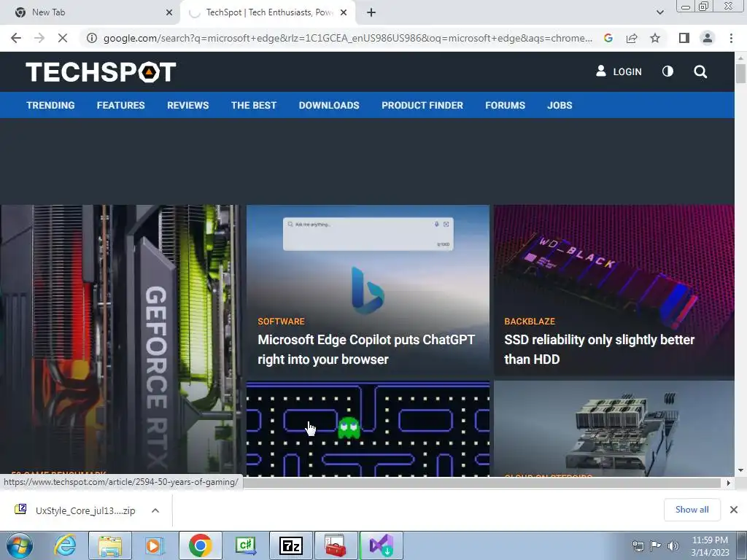747x560 pixels.
Task: Open the Windows Start menu
Action: (x=20, y=545)
